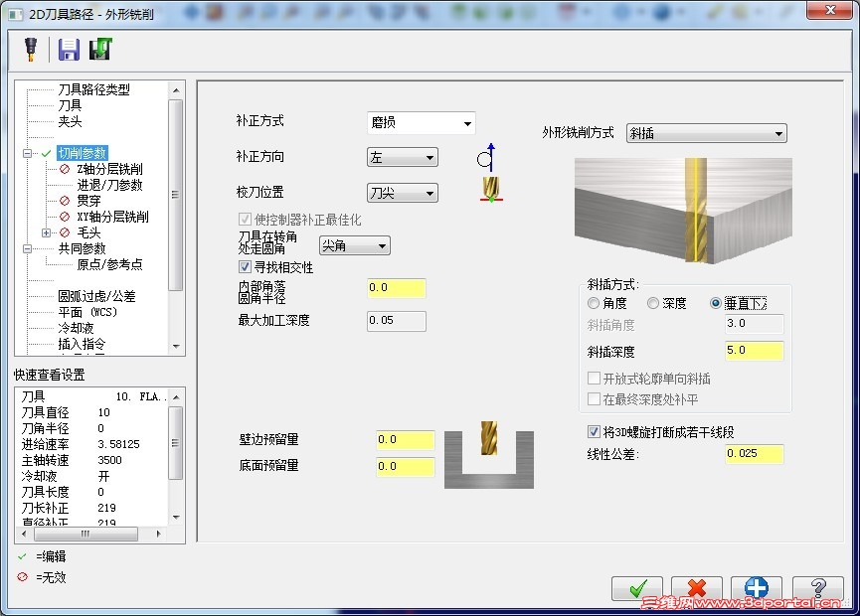Toggle 使控制器补正最佳化 checkbox
Screen dimensions: 860x616
[x=245, y=220]
